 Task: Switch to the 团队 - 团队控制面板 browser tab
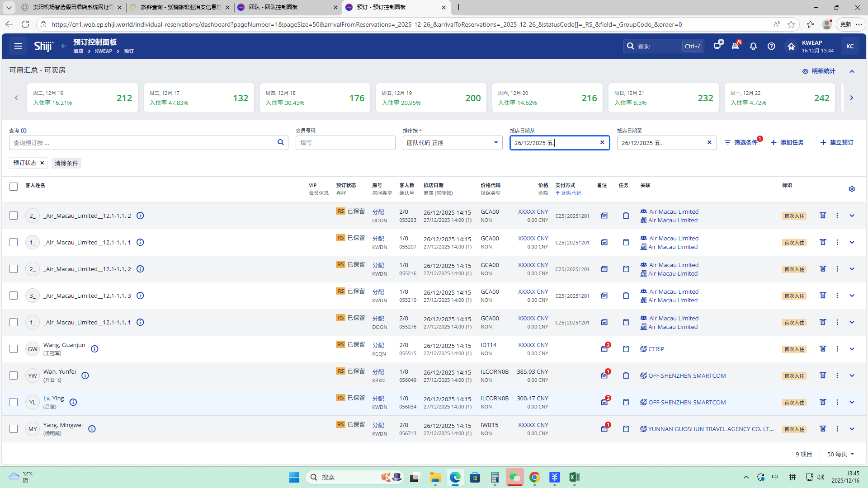[x=274, y=7]
